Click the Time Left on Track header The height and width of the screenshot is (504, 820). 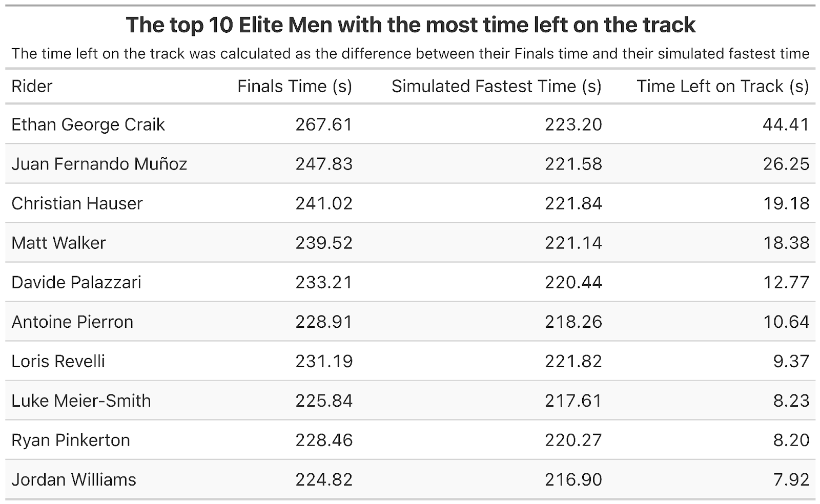point(722,86)
